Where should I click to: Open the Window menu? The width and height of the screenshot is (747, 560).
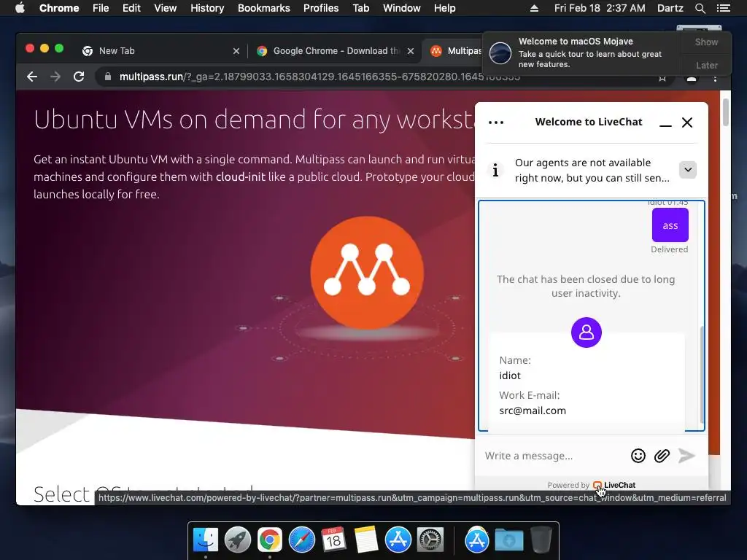[402, 8]
